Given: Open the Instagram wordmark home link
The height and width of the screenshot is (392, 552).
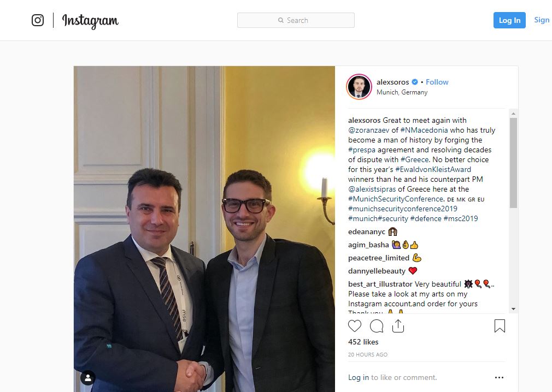Looking at the screenshot, I should [91, 21].
